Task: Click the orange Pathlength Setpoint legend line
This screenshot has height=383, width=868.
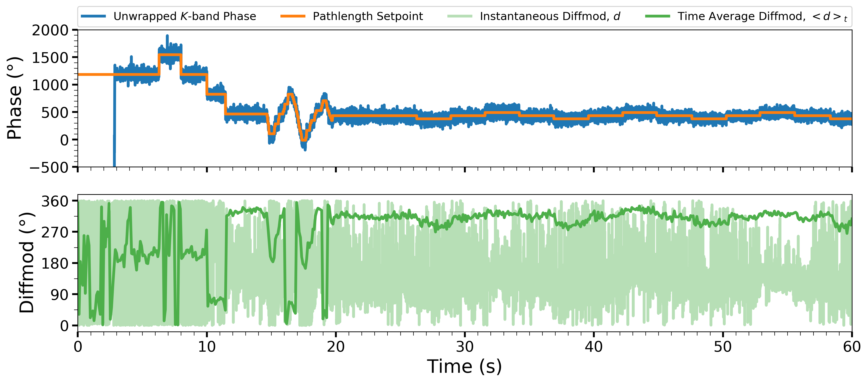Action: click(293, 16)
